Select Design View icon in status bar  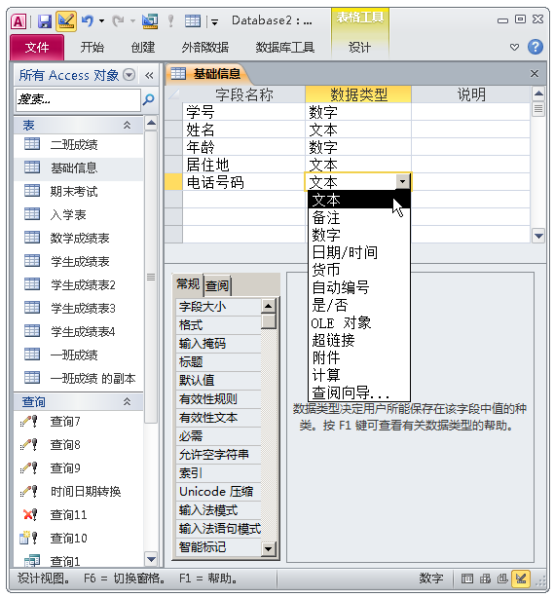(520, 579)
